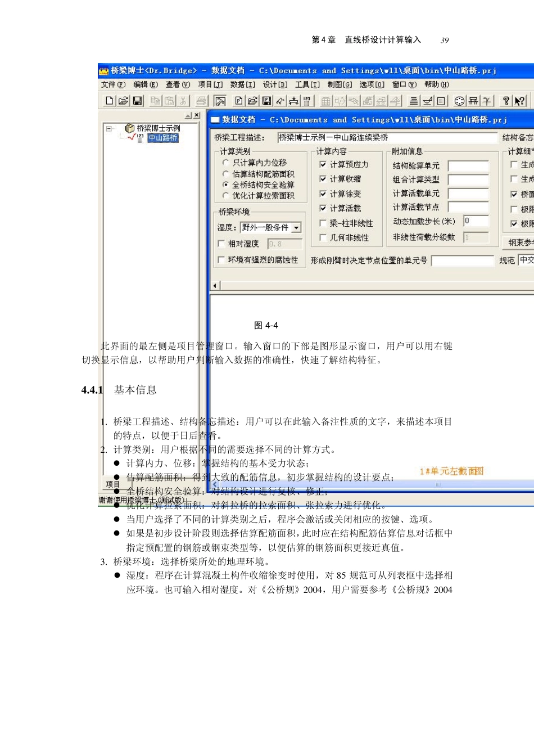The width and height of the screenshot is (534, 756).
Task: Click the 组合计算类型 input field
Action: 468,179
